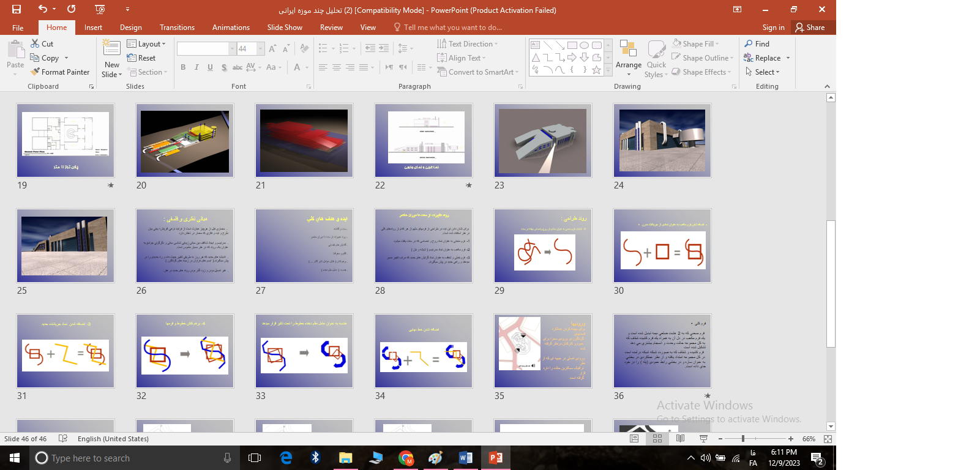Click the Reset slide button

[x=141, y=58]
